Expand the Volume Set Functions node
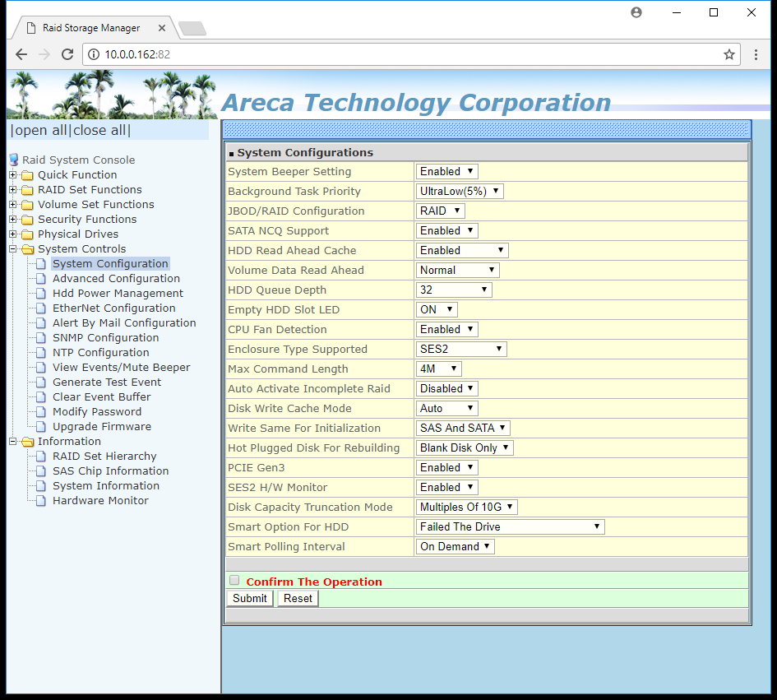Screen dimensions: 777x700 [13, 204]
